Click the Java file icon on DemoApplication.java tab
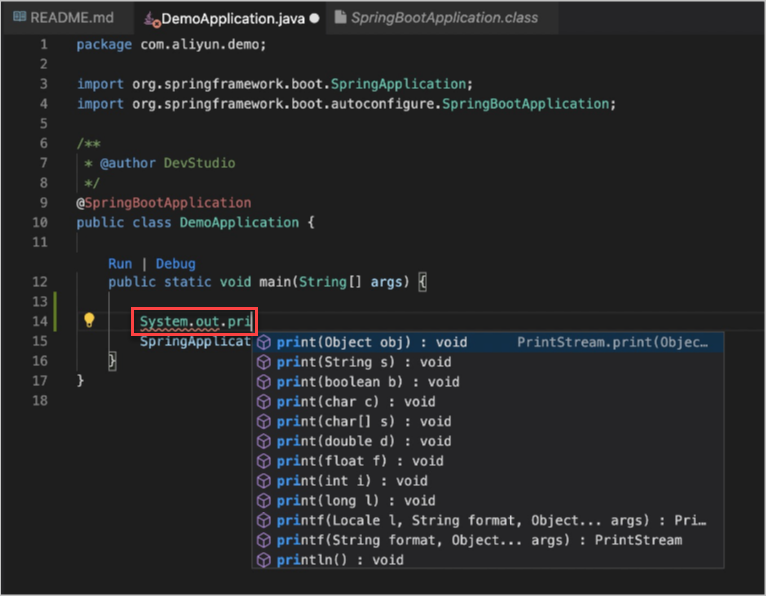The width and height of the screenshot is (766, 596). [x=151, y=19]
